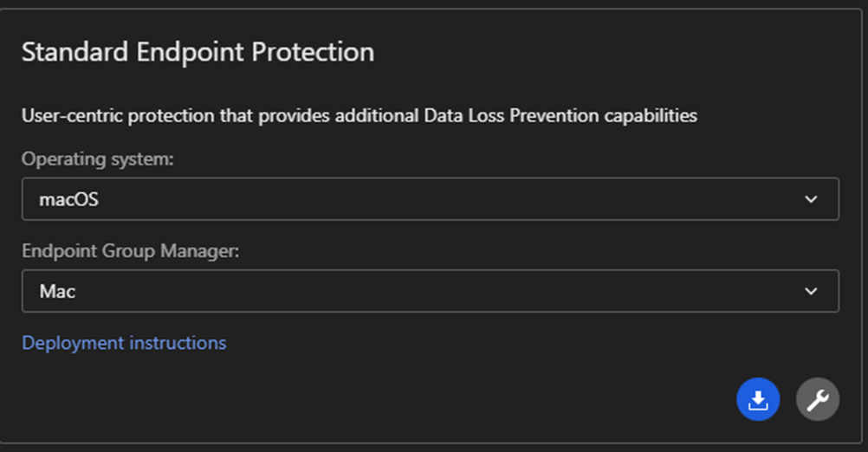
Task: Click the User-centric protection description text
Action: click(359, 115)
